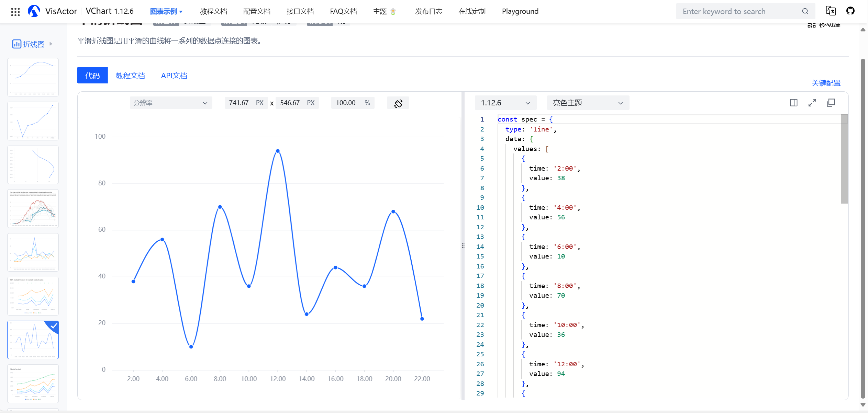Click the search magnifier in search bar
868x413 pixels.
[805, 11]
